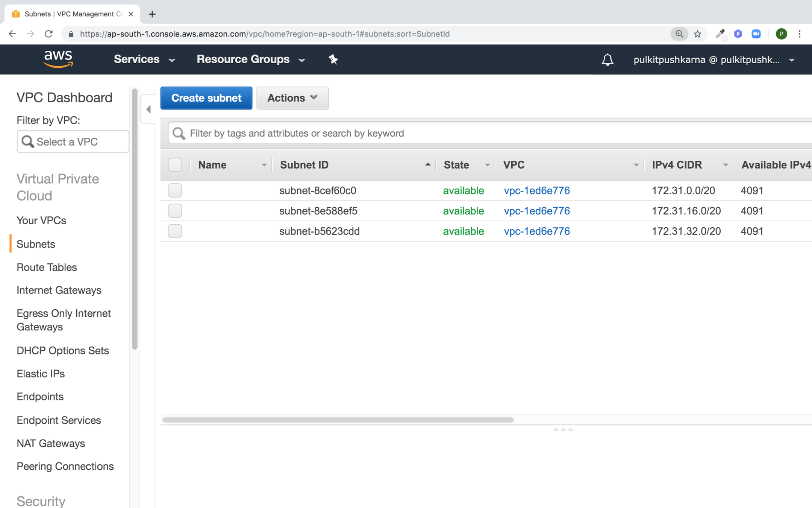Screen dimensions: 812x508
Task: Open Internet Gateways in sidebar
Action: [x=59, y=290]
